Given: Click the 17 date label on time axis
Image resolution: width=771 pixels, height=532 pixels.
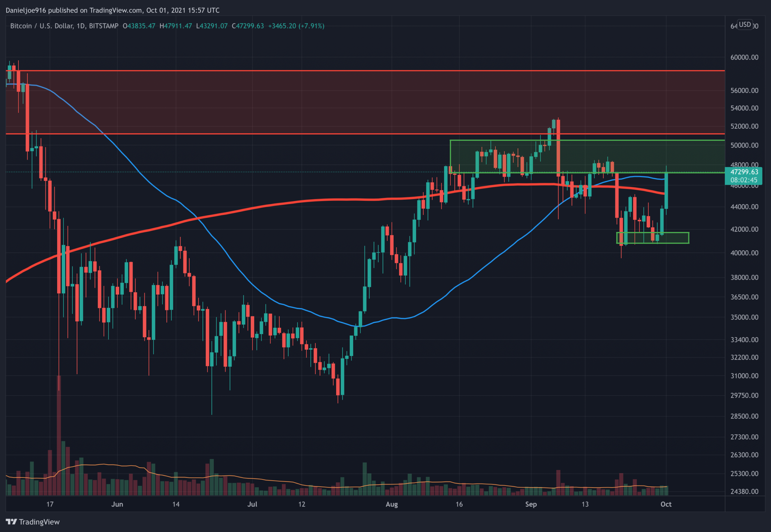Looking at the screenshot, I should 50,504.
